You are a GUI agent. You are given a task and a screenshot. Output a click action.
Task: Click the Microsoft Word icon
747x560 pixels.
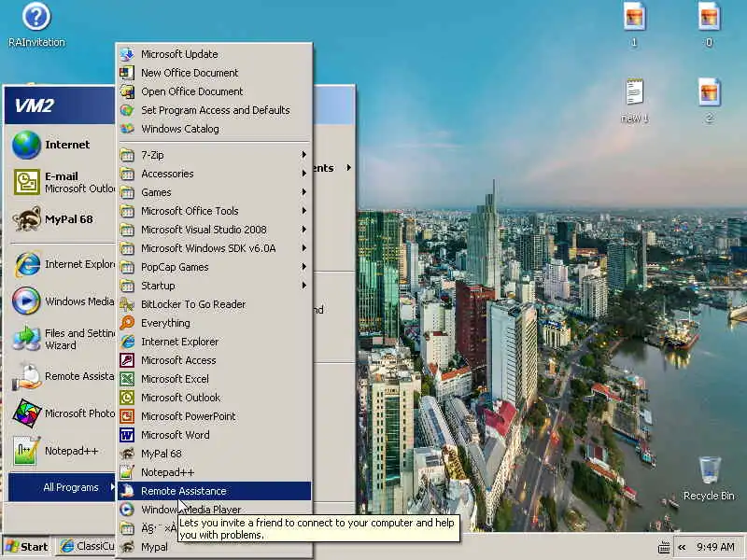(127, 435)
